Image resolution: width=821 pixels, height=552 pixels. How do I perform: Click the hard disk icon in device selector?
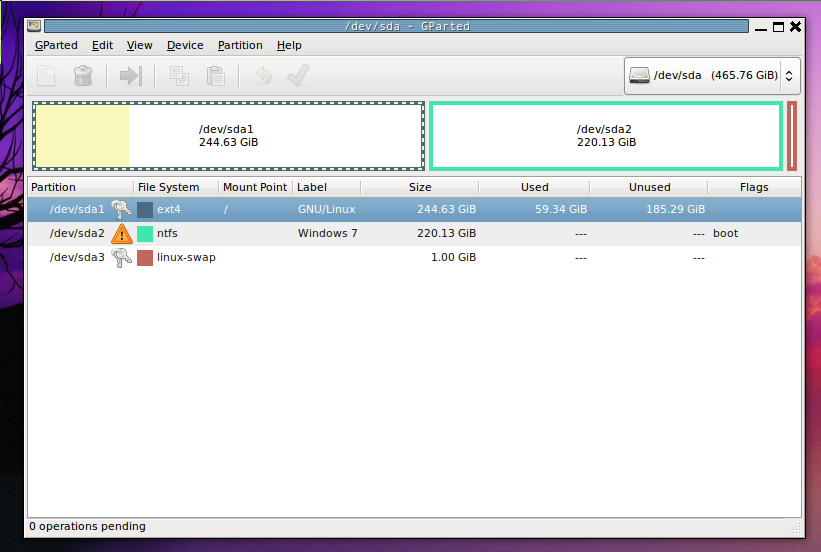(639, 75)
